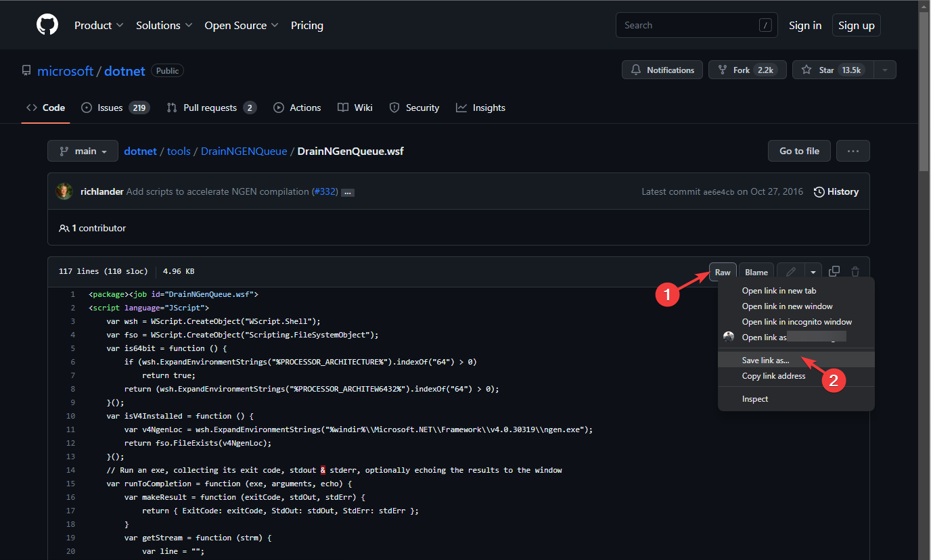931x560 pixels.
Task: Click the Raw button
Action: (x=723, y=272)
